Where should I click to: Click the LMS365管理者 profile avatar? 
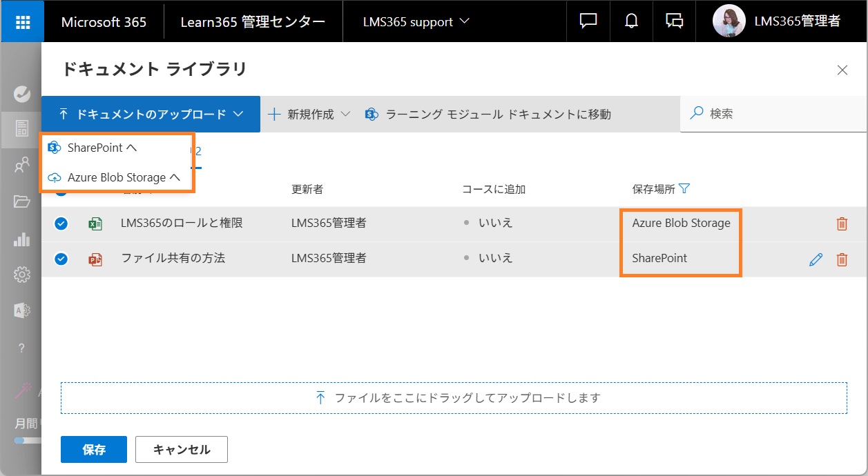[x=729, y=21]
